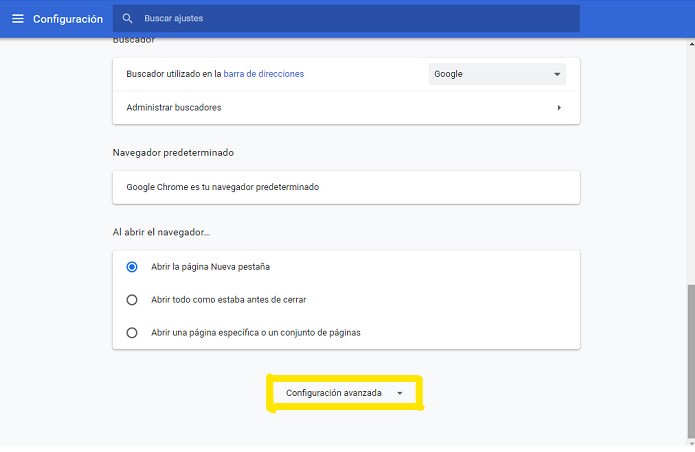Click the scrollbar down arrow

691,443
